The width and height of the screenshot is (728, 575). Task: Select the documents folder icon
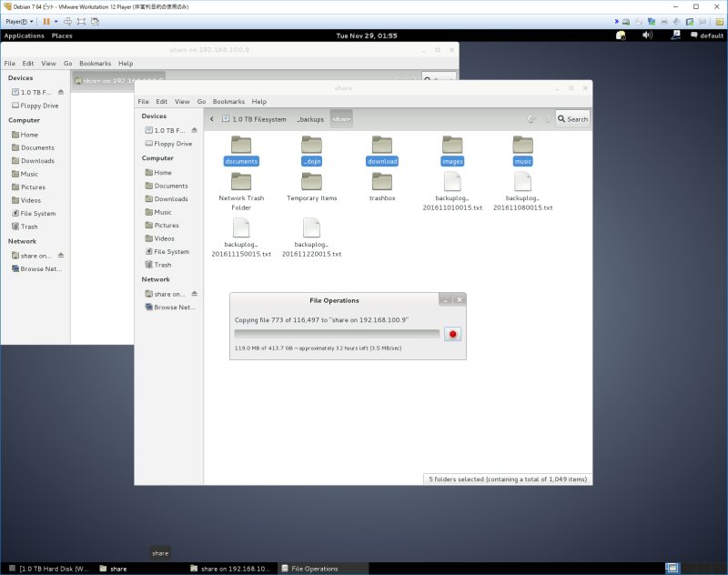241,145
